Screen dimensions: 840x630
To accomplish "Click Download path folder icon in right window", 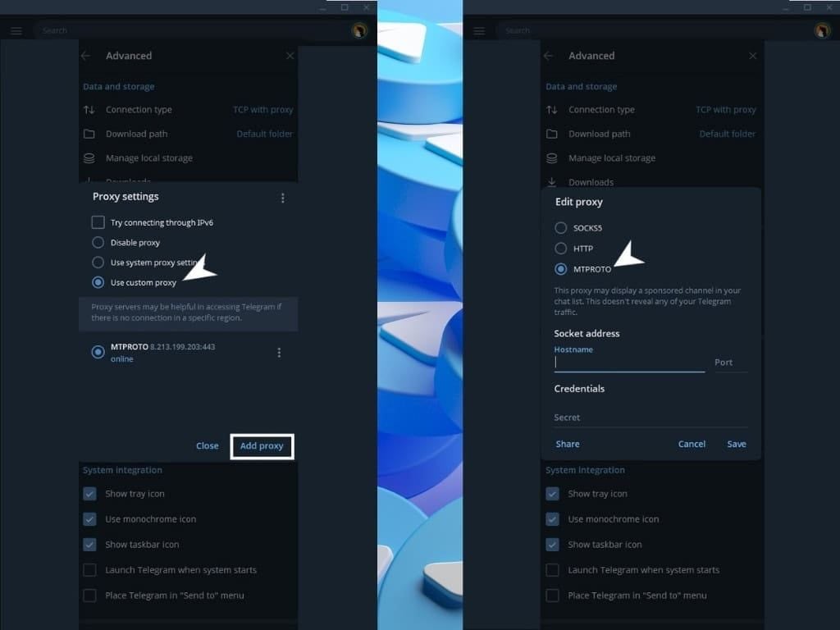I will click(552, 134).
